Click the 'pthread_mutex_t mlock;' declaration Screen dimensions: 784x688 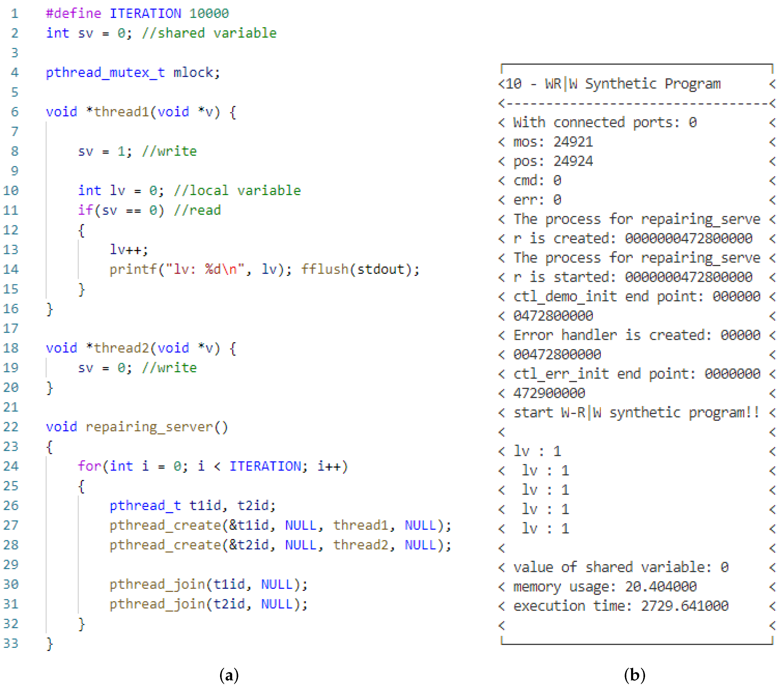[x=133, y=72]
